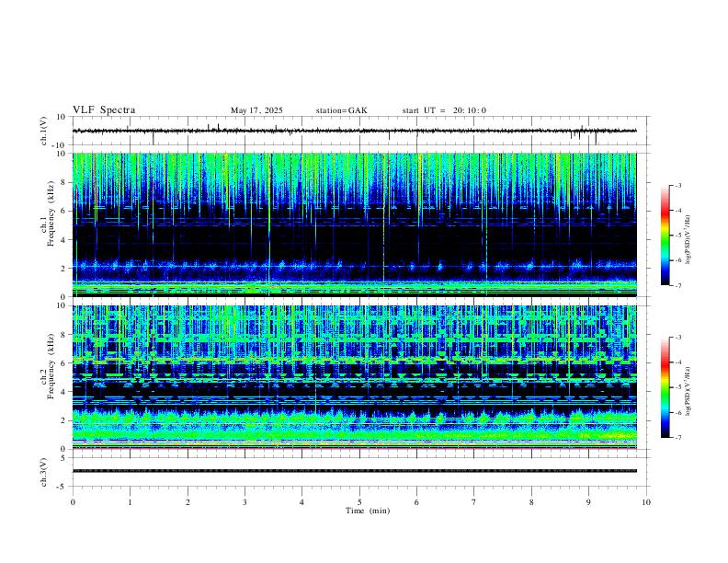Select the ch.1 "Frequency (kHz)" axis label
This screenshot has width=728, height=563.
[x=51, y=213]
